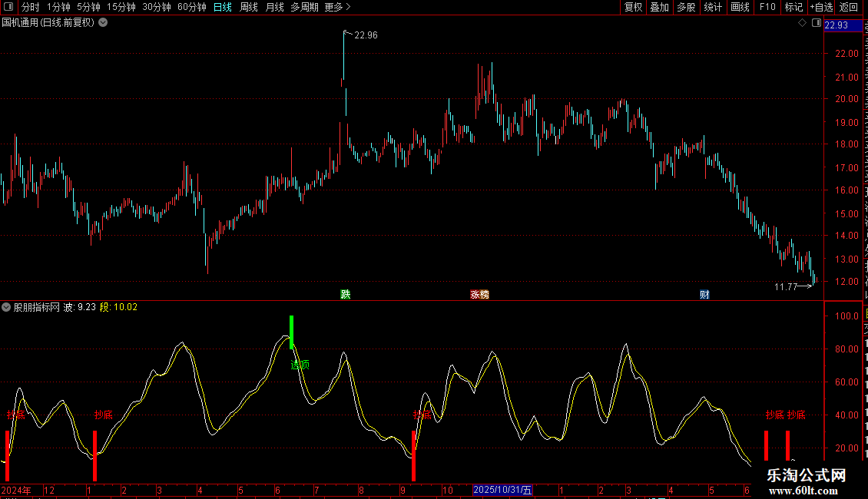Image resolution: width=868 pixels, height=499 pixels.
Task: Click the 波: 9.23 indicator value
Action: tap(80, 307)
